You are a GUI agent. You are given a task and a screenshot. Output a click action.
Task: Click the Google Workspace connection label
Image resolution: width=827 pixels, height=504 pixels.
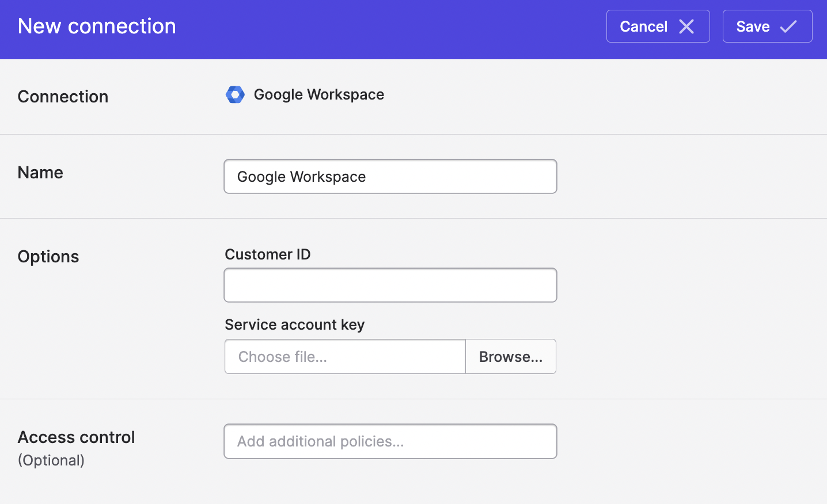tap(319, 94)
